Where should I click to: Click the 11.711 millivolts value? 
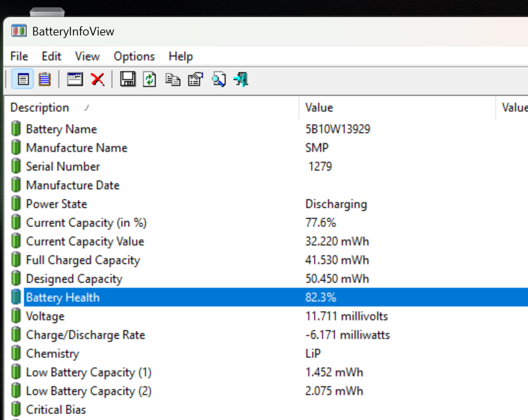(x=346, y=316)
